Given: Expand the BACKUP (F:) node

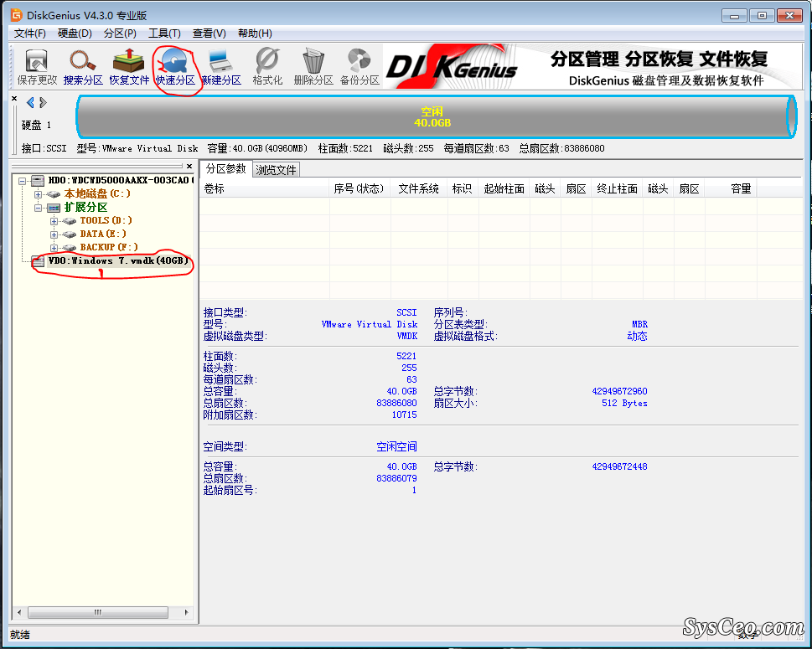Looking at the screenshot, I should pos(54,249).
